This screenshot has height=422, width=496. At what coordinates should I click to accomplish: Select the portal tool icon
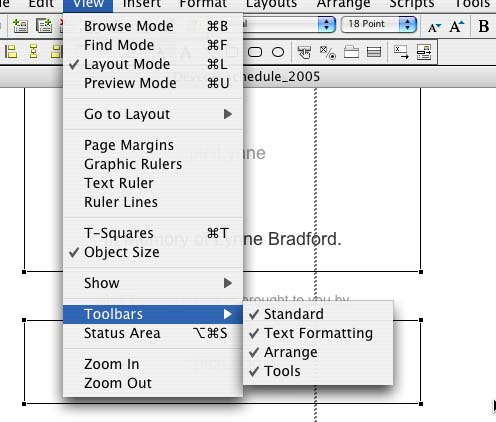pyautogui.click(x=374, y=52)
